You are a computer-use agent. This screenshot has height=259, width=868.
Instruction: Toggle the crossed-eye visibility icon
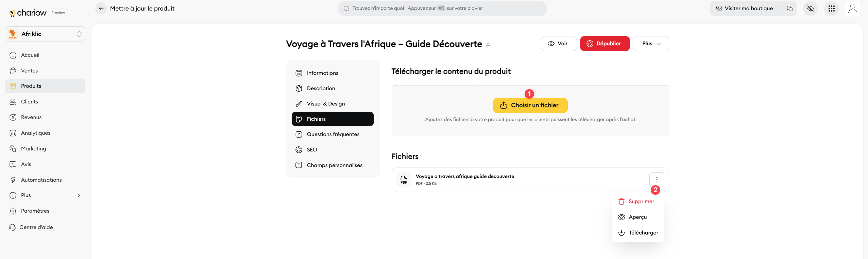(x=810, y=9)
